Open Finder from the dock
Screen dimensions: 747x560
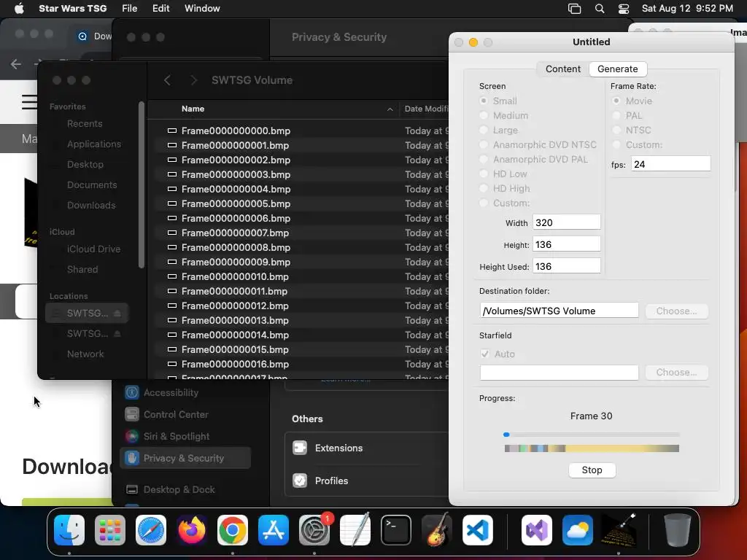coord(69,530)
